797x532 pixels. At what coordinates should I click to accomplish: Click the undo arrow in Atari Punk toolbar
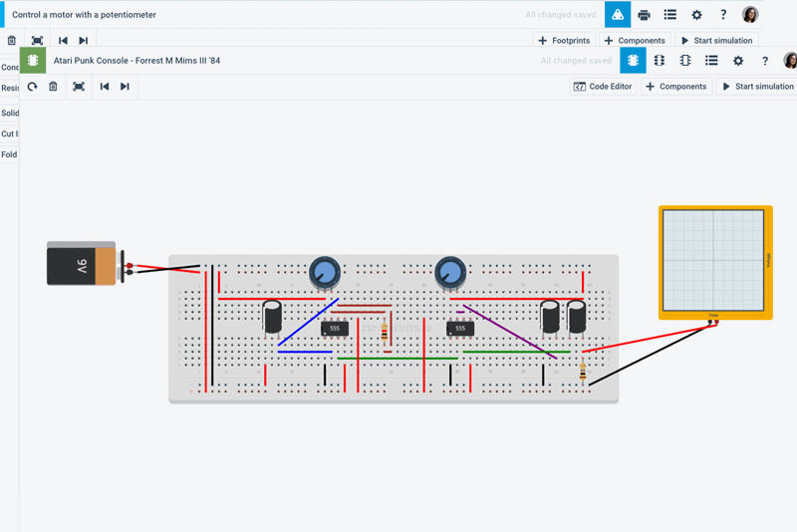coord(105,87)
